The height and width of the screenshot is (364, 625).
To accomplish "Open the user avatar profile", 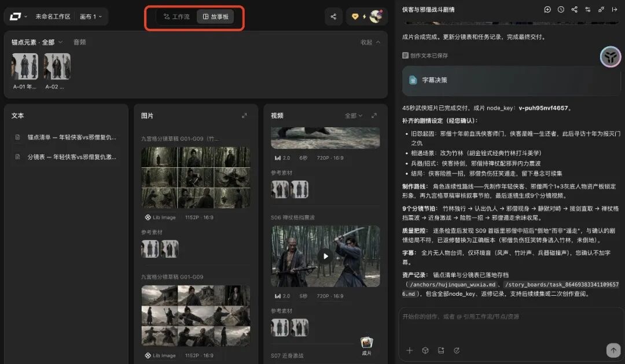I will click(x=376, y=16).
